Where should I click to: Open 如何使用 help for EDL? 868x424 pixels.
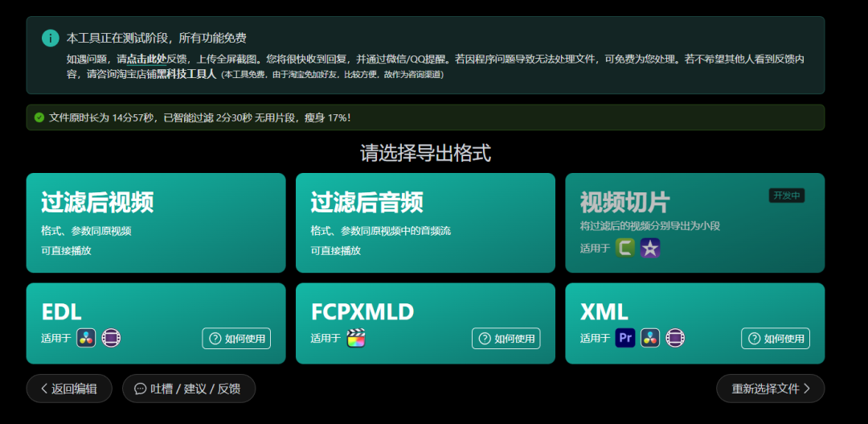(236, 339)
